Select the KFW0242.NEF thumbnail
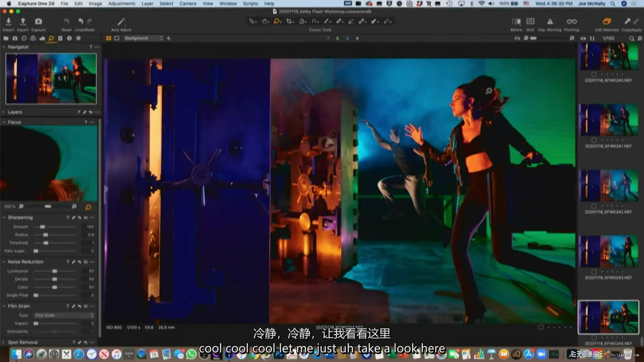644x362 pixels. point(608,186)
